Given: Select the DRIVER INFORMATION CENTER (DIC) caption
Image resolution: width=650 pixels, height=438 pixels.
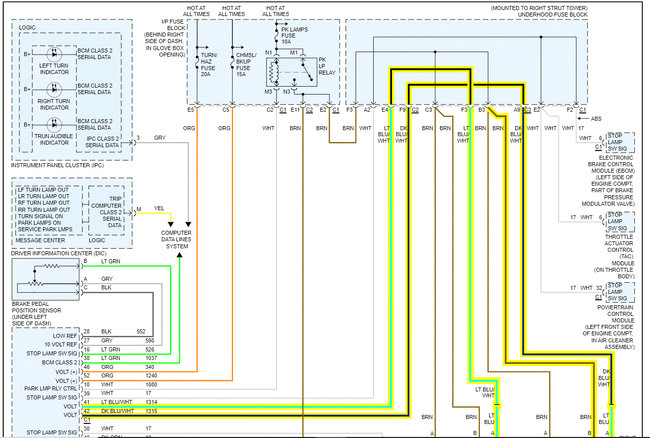Looking at the screenshot, I should coord(59,253).
